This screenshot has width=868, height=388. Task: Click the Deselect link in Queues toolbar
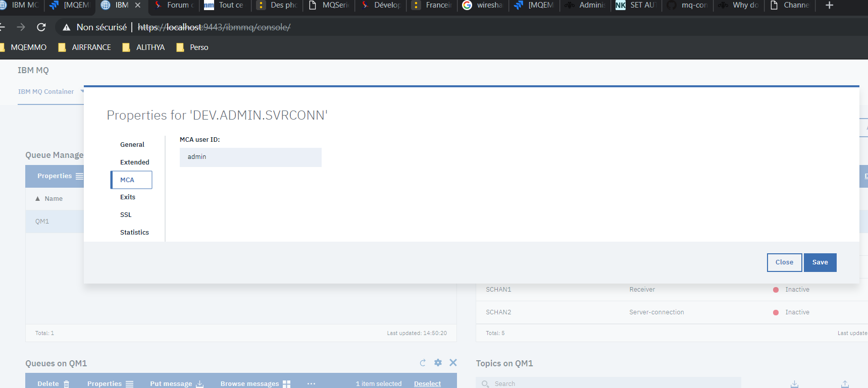(x=427, y=383)
